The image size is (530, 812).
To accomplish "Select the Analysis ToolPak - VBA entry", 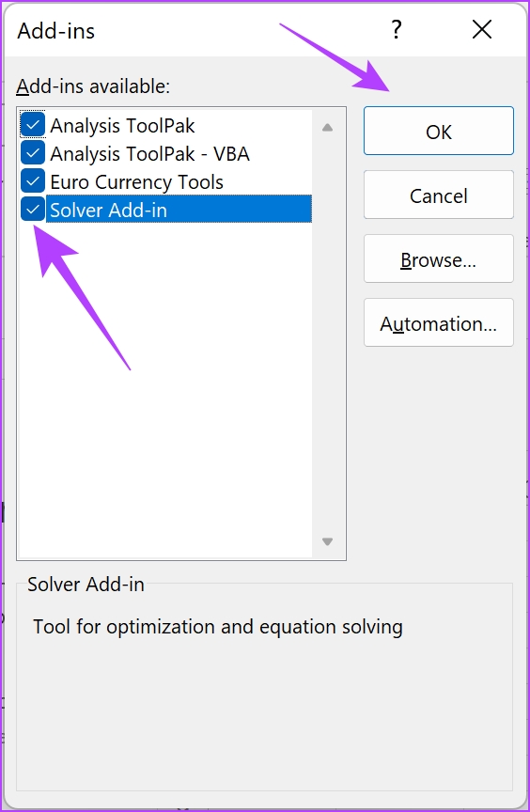I will (149, 154).
